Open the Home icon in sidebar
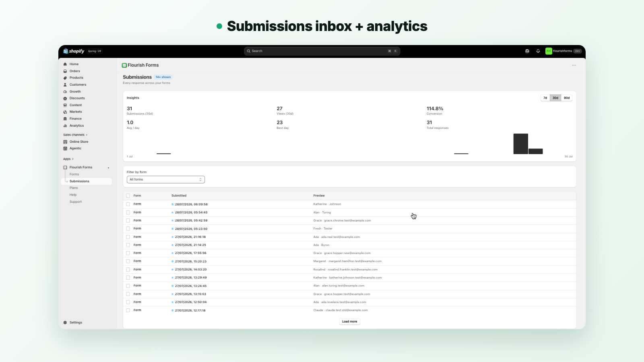 click(x=65, y=64)
